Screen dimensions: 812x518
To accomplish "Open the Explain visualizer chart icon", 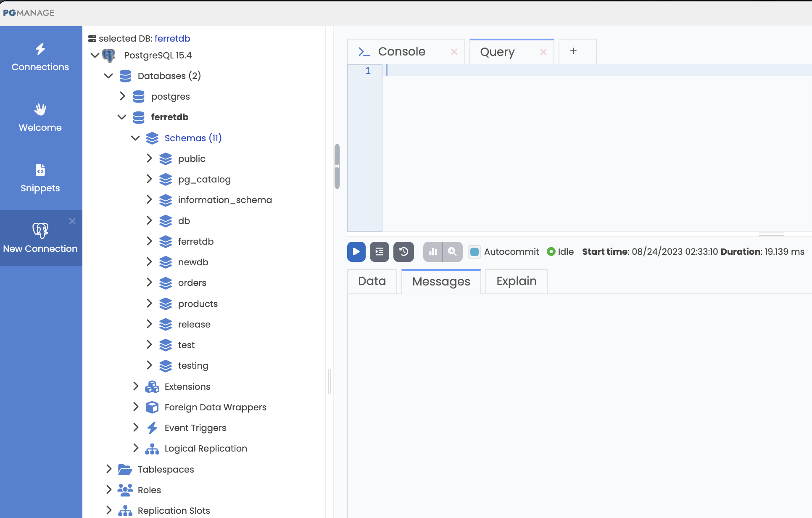I will click(433, 251).
